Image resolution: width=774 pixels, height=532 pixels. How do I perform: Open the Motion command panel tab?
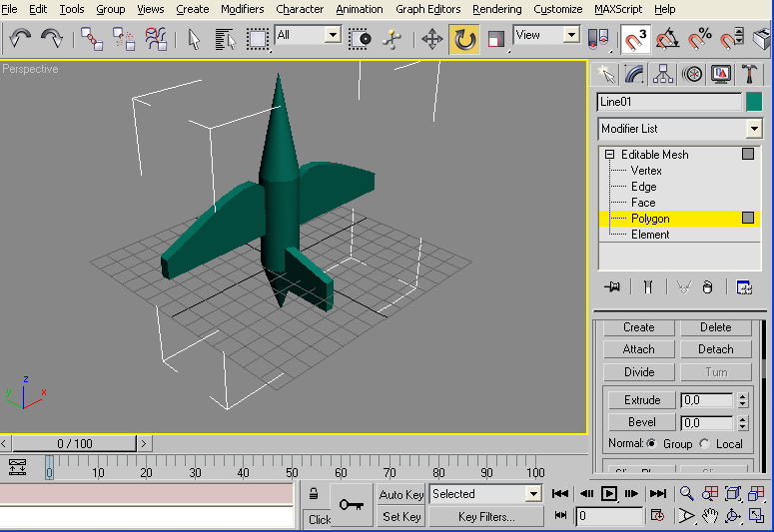pyautogui.click(x=692, y=75)
